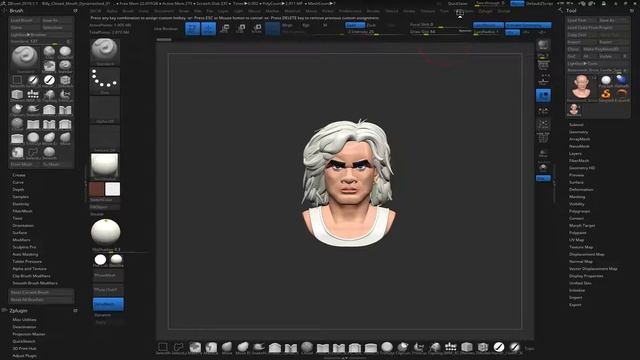Click Reset Current Brush button

click(x=41, y=292)
